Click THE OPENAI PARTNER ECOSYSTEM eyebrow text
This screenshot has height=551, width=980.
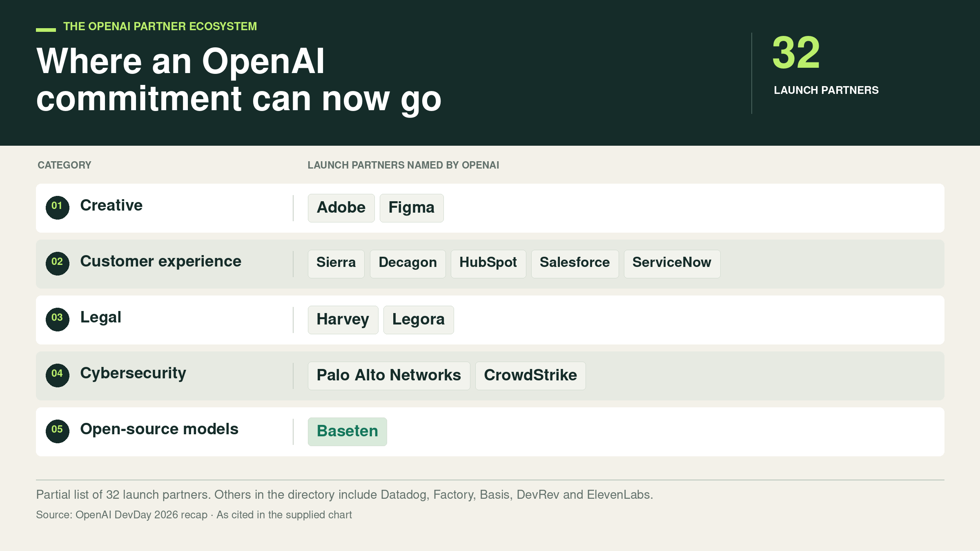(160, 27)
